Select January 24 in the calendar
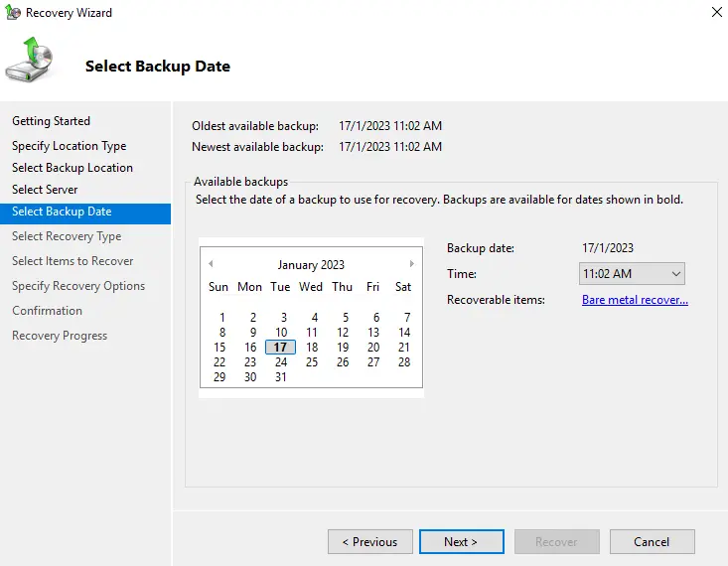The height and width of the screenshot is (566, 728). pos(281,362)
